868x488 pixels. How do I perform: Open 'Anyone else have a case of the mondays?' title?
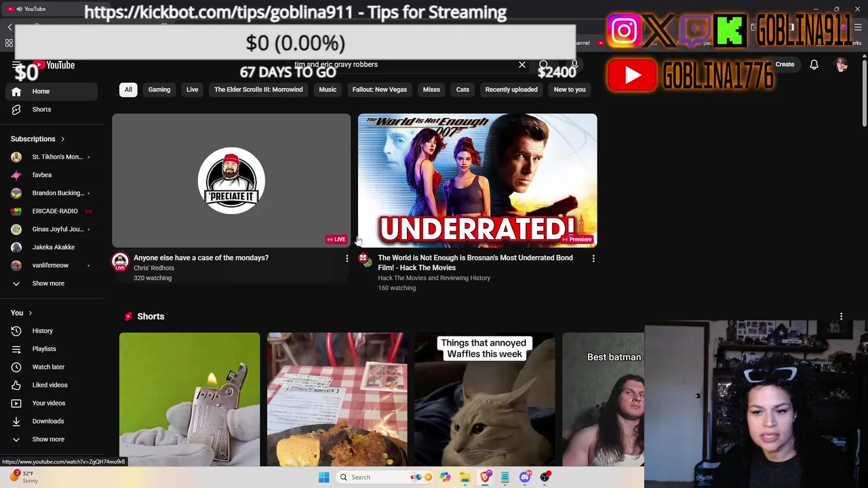coord(201,258)
